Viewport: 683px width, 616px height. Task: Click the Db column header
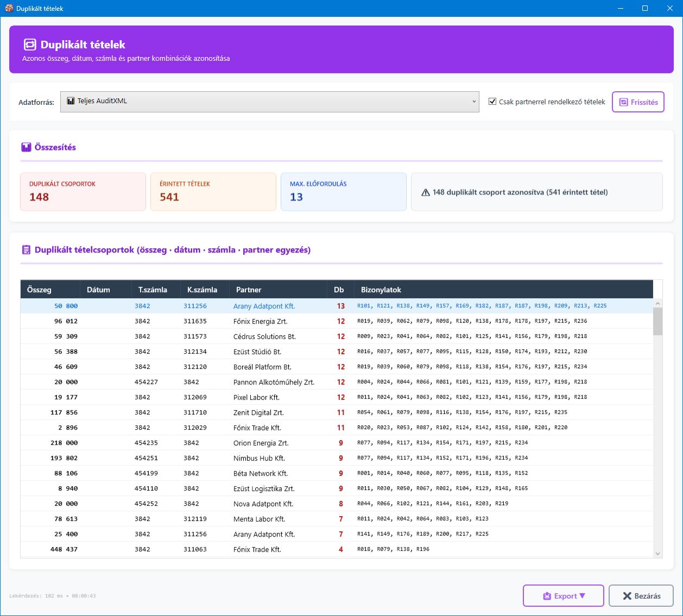[x=339, y=290]
